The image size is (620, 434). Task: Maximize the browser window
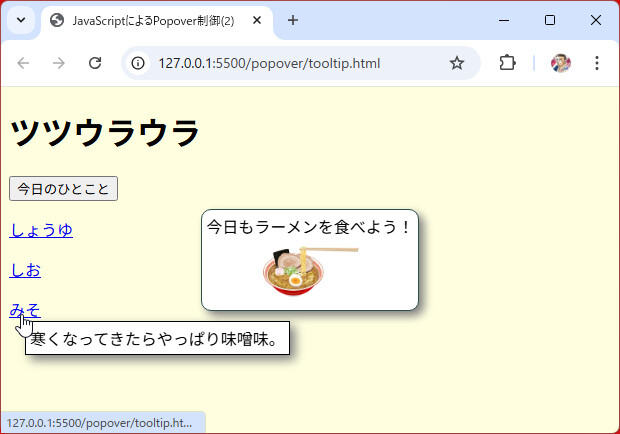pyautogui.click(x=550, y=20)
